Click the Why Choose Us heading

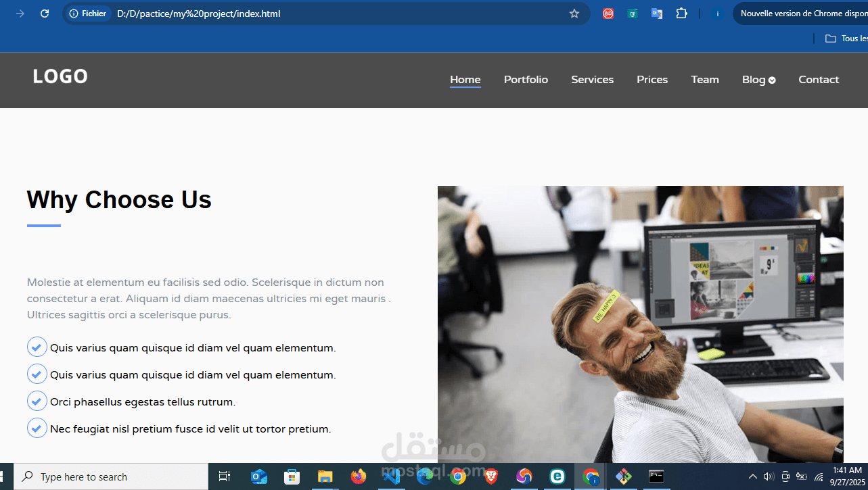[119, 200]
